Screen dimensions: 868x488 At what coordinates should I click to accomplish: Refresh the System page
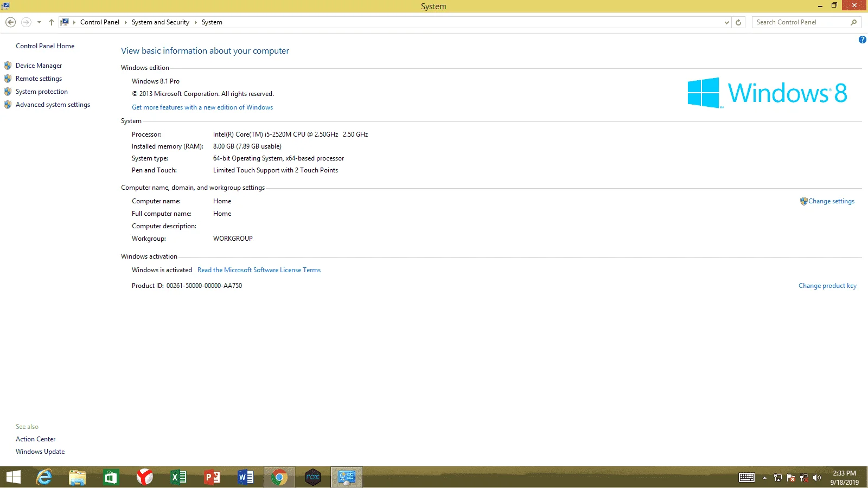pyautogui.click(x=738, y=22)
